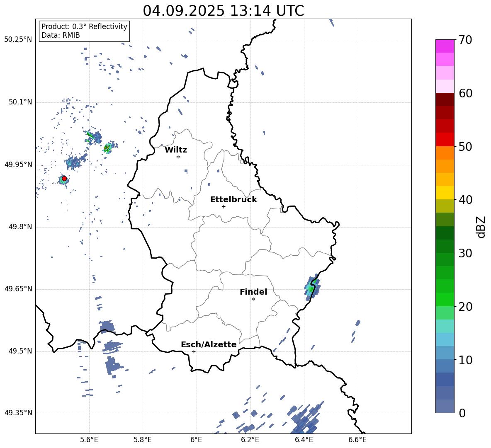Click the 6.6°E longitude label
This screenshot has height=448, width=491.
coord(357,440)
